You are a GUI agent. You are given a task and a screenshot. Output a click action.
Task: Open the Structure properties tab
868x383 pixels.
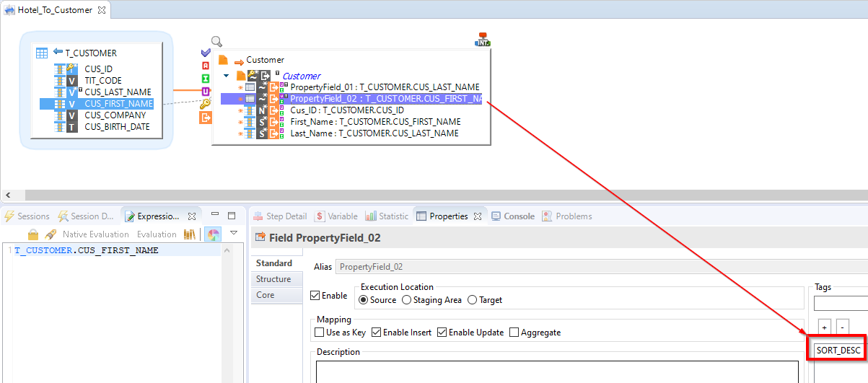pos(273,279)
